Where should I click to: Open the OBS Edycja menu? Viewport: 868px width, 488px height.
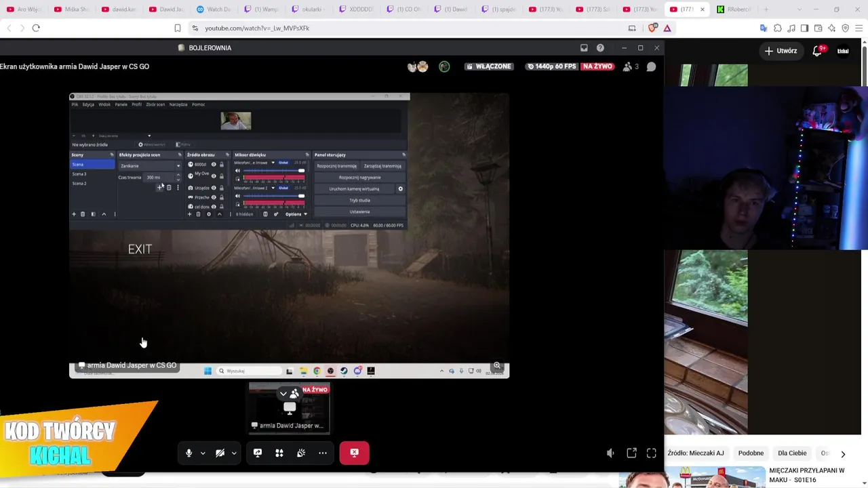[x=89, y=104]
